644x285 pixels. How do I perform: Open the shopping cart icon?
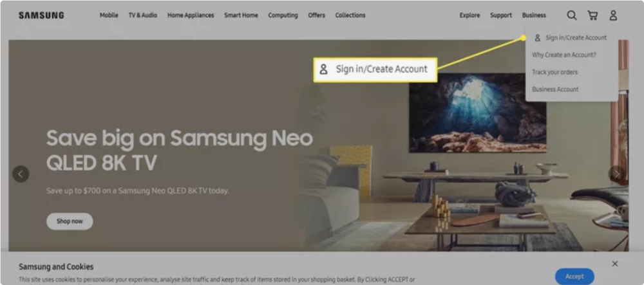click(592, 15)
